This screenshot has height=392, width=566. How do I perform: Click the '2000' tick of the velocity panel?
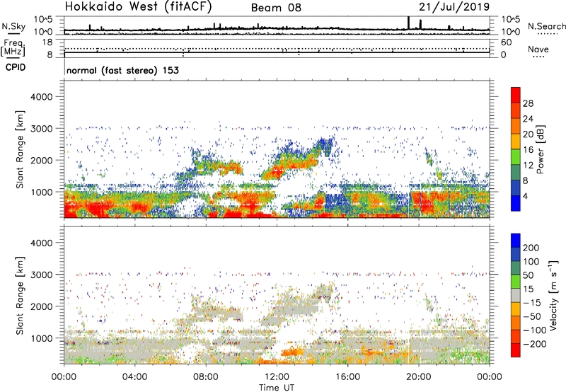(41, 306)
